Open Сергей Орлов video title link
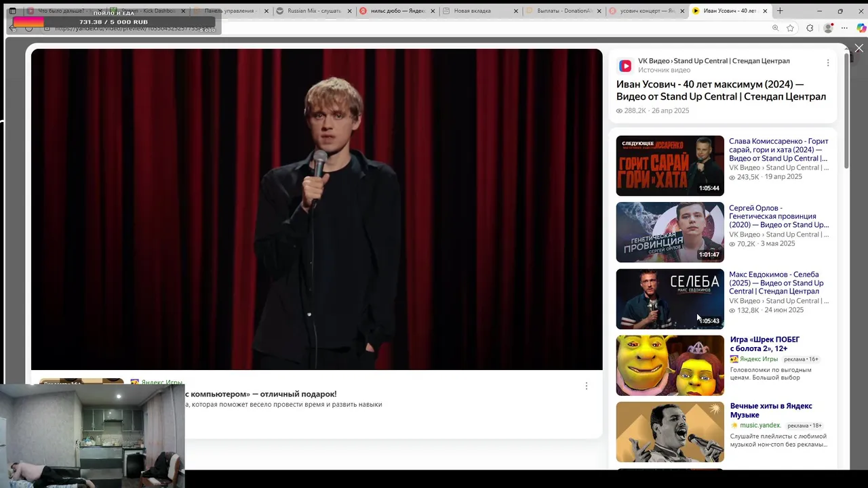 tap(778, 216)
